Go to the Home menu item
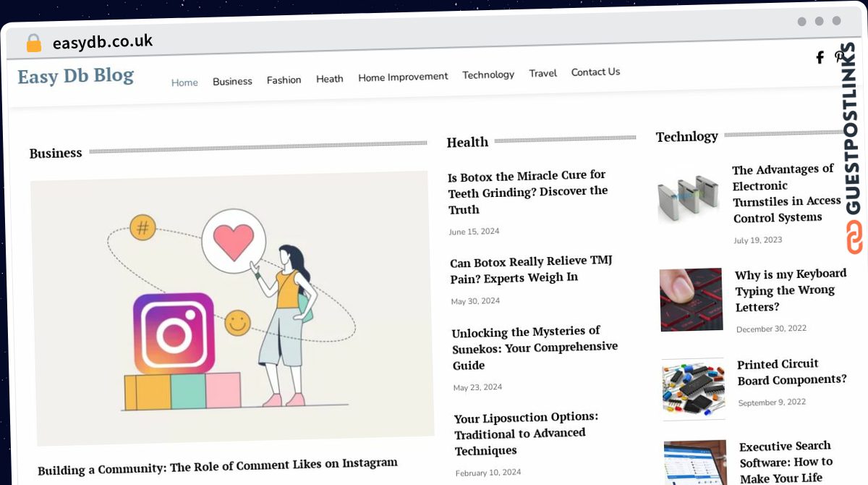Viewport: 868px width, 485px height. 184,83
